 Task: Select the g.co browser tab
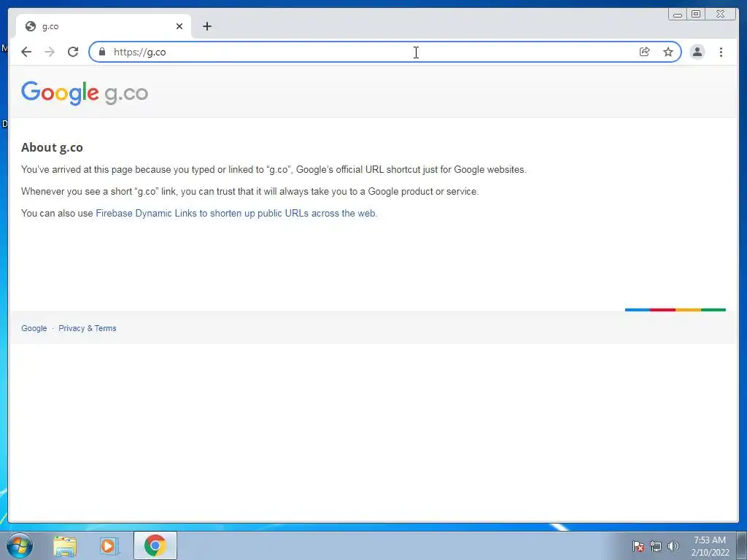104,26
